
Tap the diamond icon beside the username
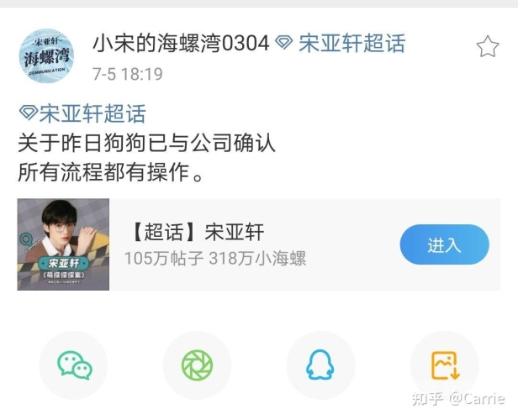(x=283, y=42)
